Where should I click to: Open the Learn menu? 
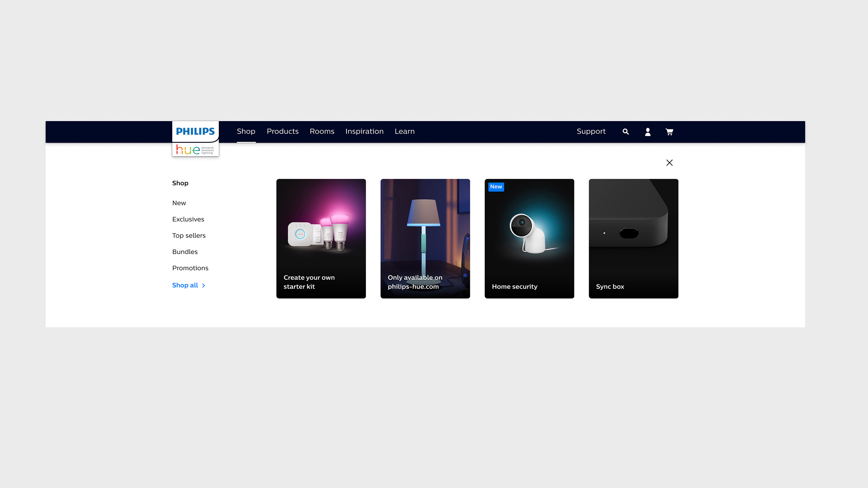[404, 131]
